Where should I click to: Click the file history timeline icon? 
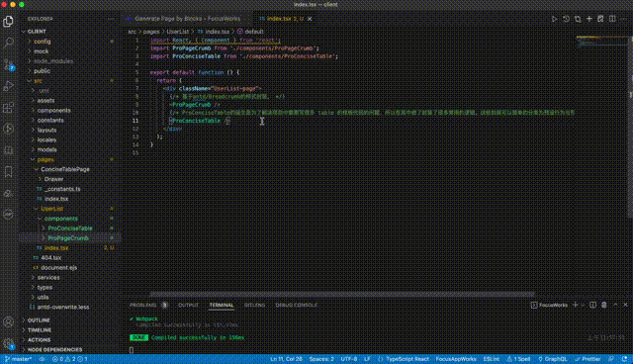(x=566, y=19)
